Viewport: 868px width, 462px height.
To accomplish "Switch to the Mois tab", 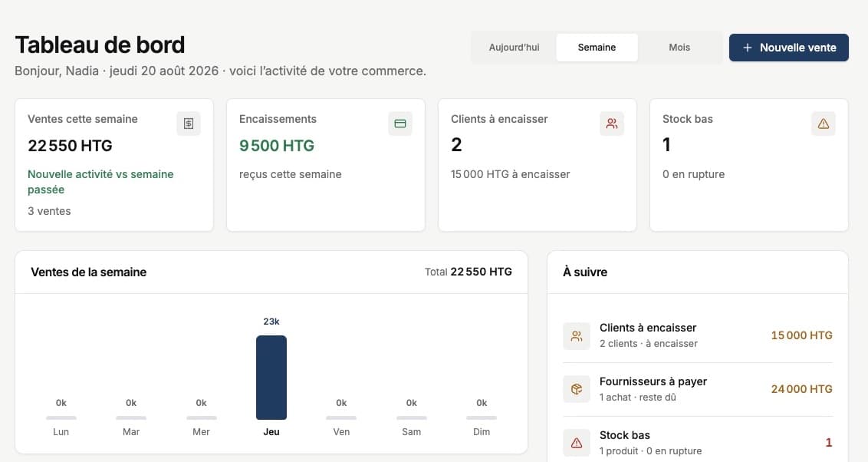I will (x=679, y=48).
